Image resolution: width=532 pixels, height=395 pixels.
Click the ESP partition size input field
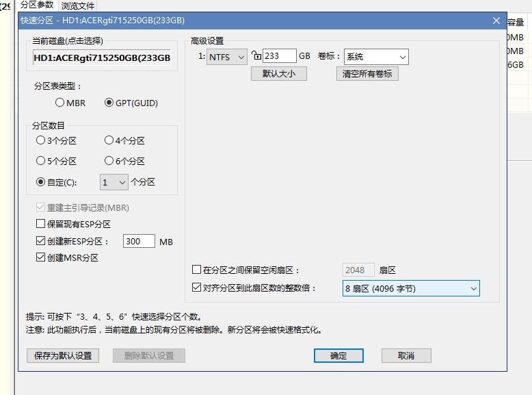tap(139, 241)
